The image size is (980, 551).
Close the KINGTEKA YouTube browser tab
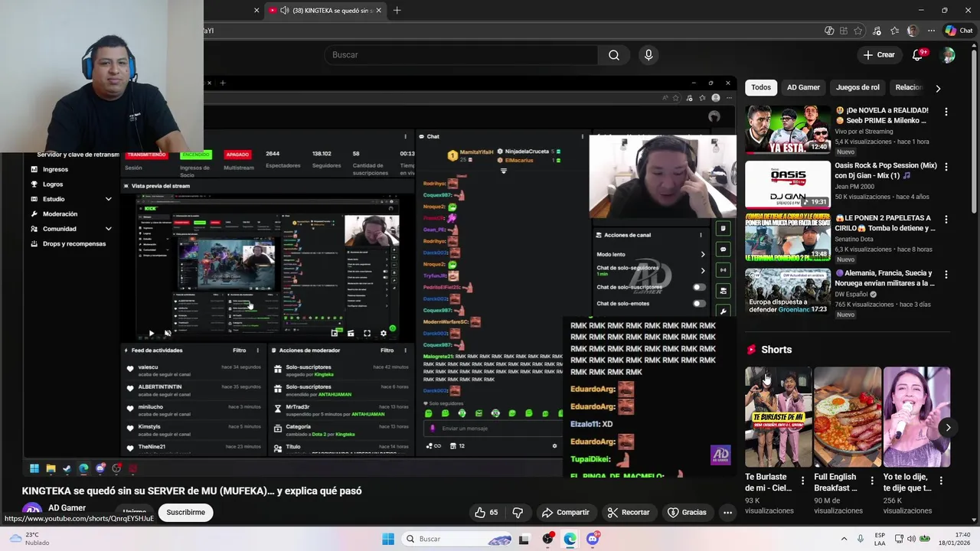coord(377,10)
